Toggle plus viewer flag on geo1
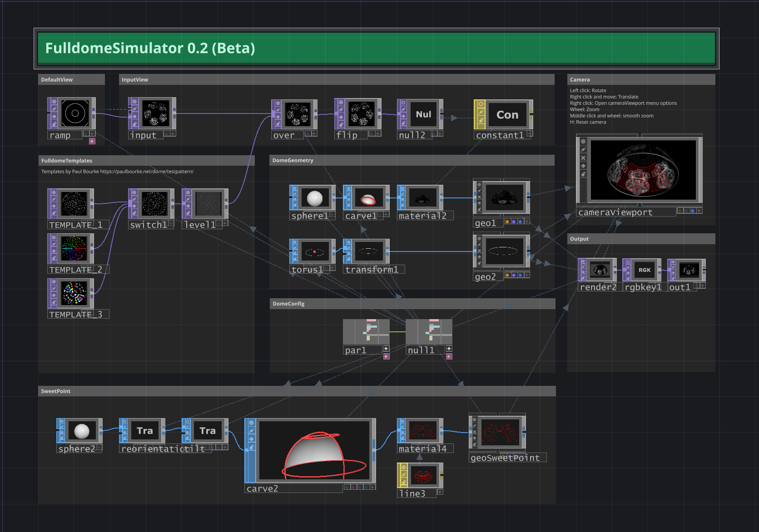This screenshot has width=759, height=532. pos(526,222)
